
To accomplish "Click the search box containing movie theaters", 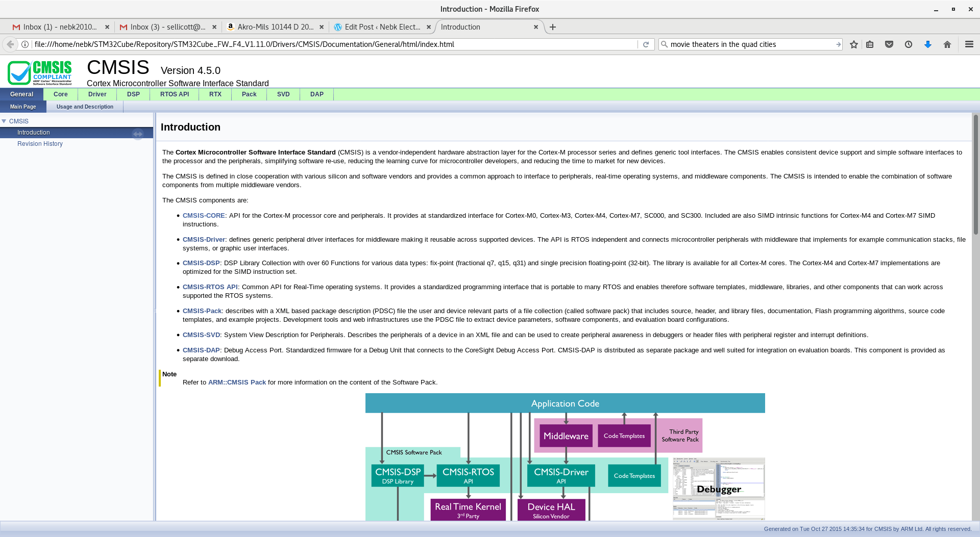I will click(750, 44).
